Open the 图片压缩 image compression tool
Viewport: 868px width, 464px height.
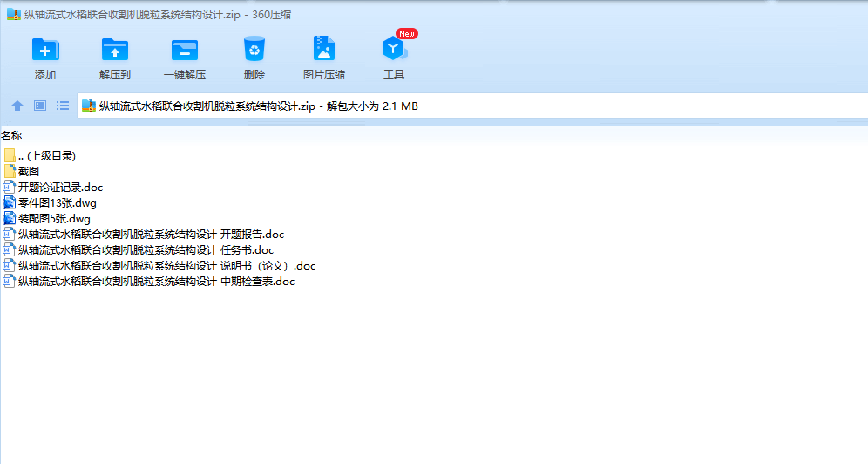[x=324, y=49]
